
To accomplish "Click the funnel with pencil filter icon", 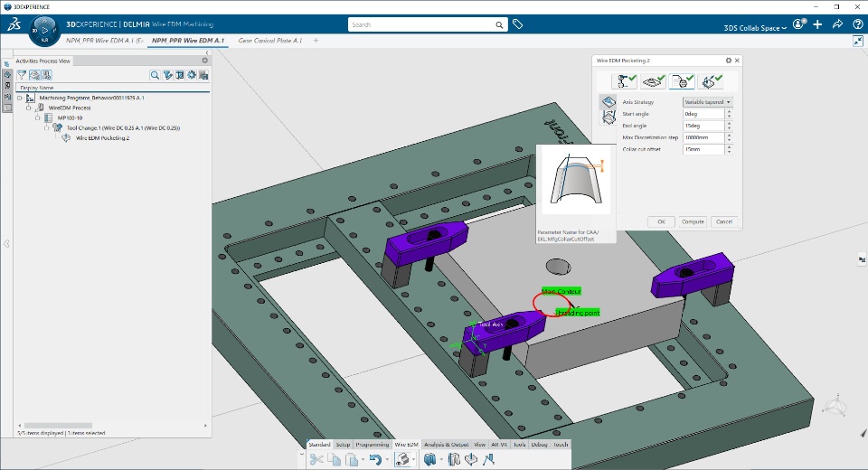I will point(168,75).
